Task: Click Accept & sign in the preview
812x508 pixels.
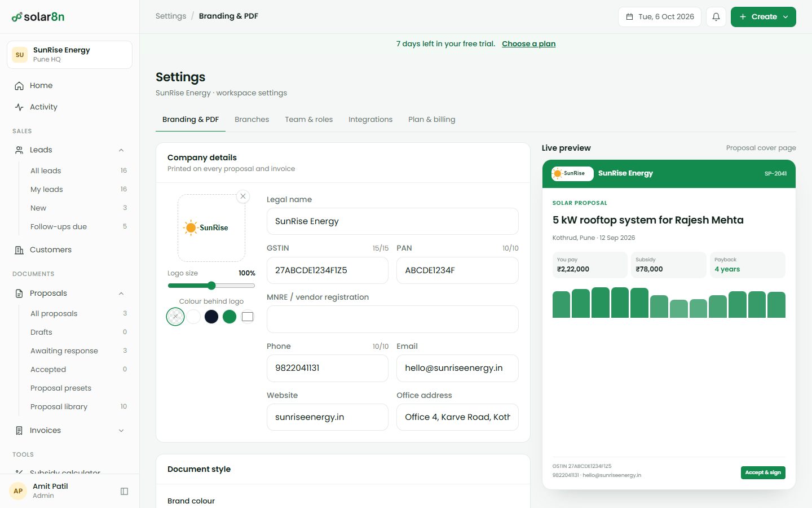Action: click(763, 473)
